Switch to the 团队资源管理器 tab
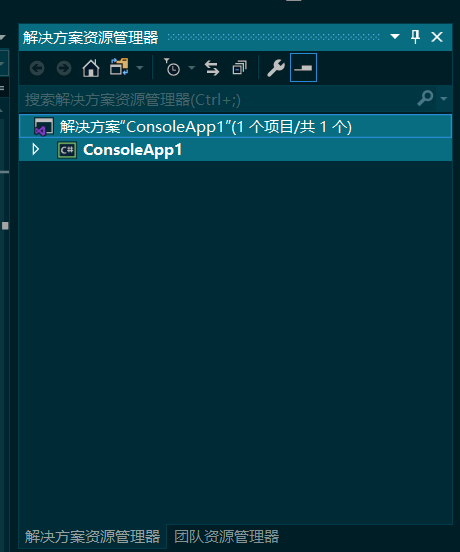Image resolution: width=460 pixels, height=552 pixels. pos(227,537)
